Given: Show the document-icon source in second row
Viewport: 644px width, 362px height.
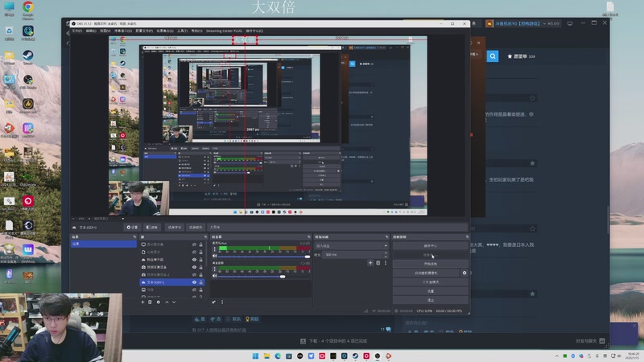Looking at the screenshot, I should (x=194, y=252).
